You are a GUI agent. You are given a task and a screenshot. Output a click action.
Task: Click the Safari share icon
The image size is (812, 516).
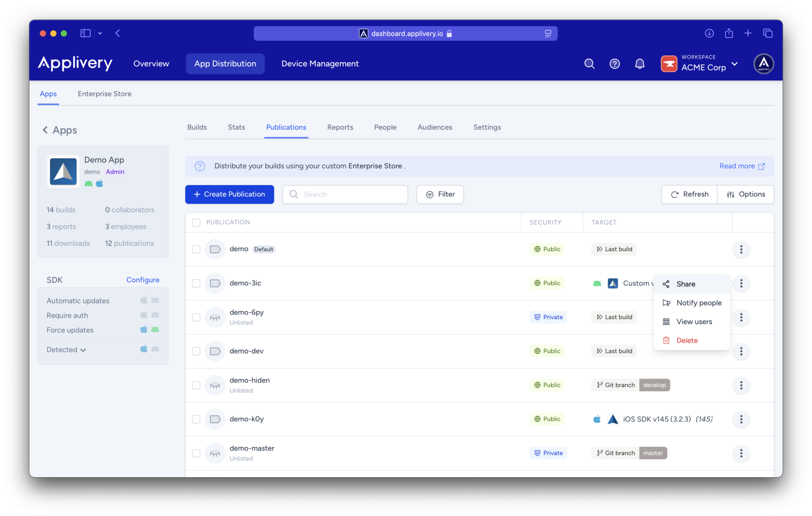point(729,33)
